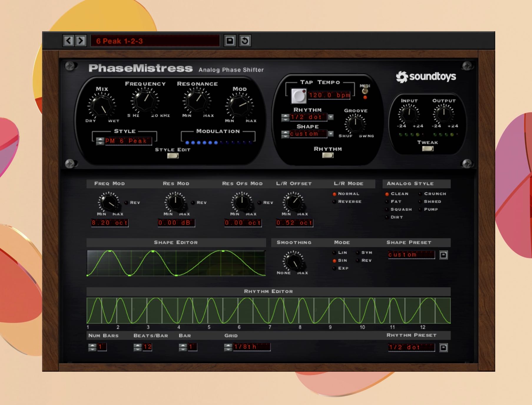Click the reset/undo preset icon
The image size is (532, 405).
pyautogui.click(x=245, y=41)
